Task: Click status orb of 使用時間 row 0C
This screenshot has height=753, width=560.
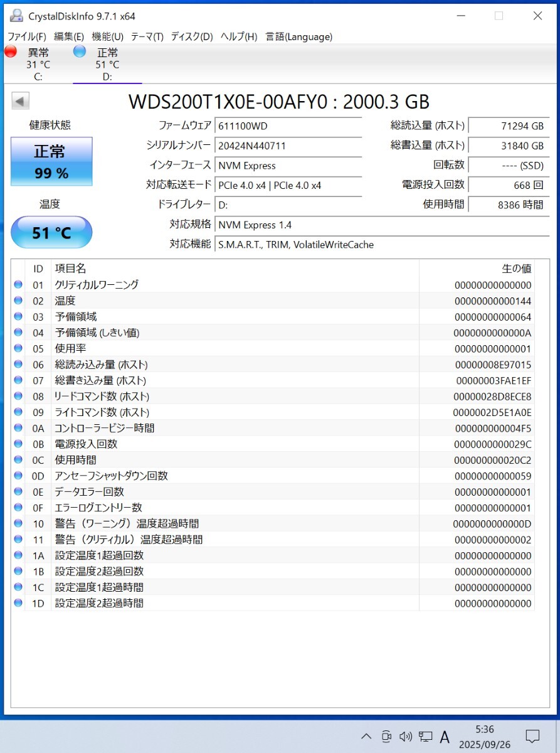Action: point(18,460)
